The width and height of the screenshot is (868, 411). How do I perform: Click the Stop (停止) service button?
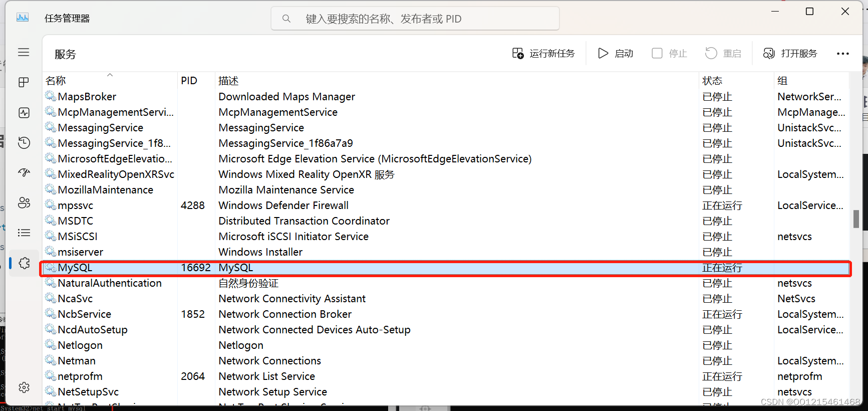669,54
